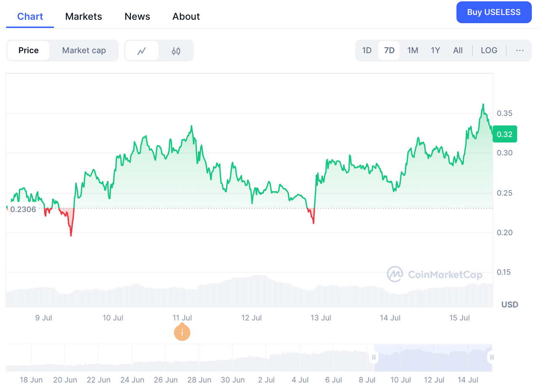Image resolution: width=539 pixels, height=392 pixels.
Task: Select the 1M timeframe option
Action: coord(412,50)
